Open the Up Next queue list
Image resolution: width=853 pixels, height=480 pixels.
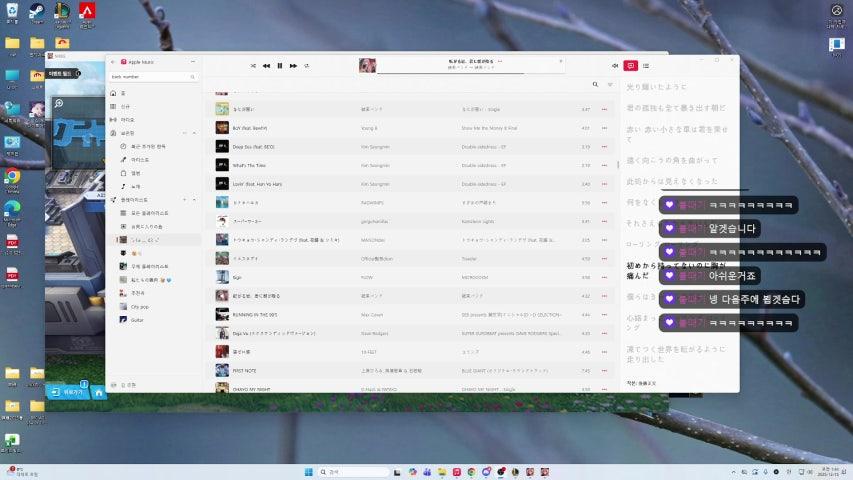646,66
